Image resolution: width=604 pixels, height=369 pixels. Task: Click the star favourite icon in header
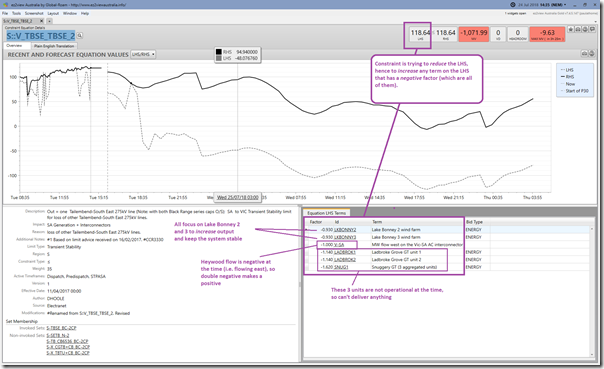click(571, 29)
